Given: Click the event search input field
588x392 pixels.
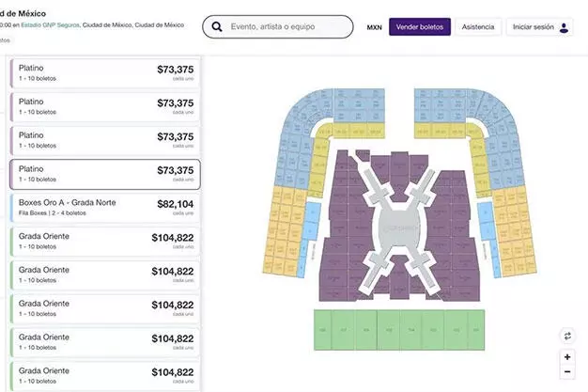Looking at the screenshot, I should (286, 27).
